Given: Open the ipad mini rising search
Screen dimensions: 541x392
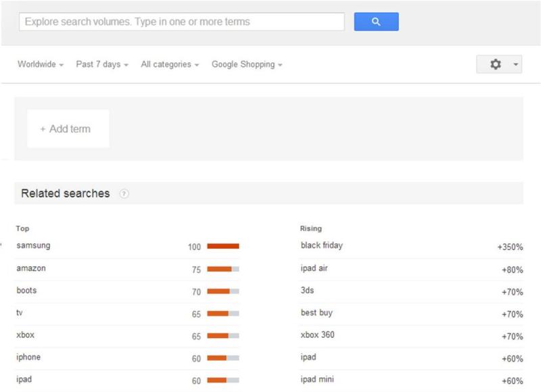Looking at the screenshot, I should (317, 379).
